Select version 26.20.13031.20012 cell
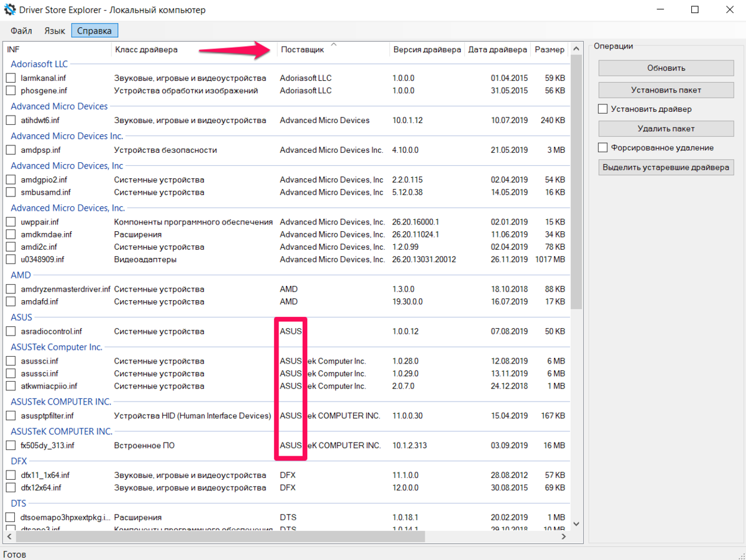Image resolution: width=746 pixels, height=560 pixels. coord(424,259)
